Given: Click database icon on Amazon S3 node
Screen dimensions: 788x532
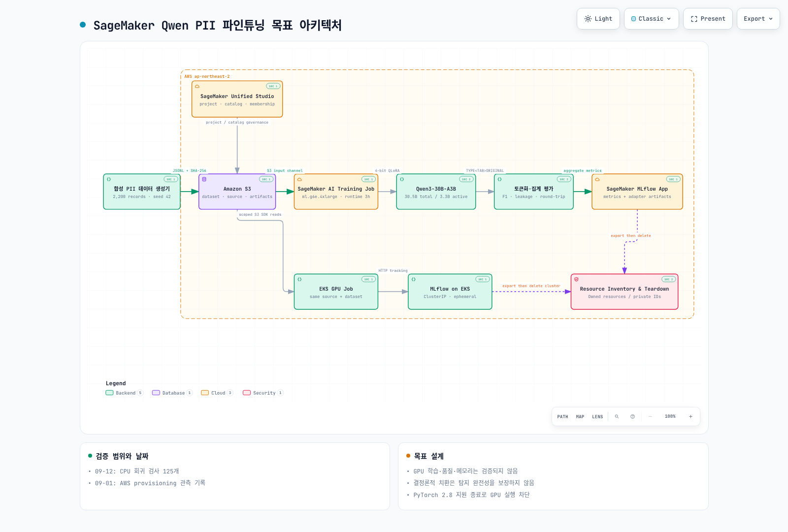Looking at the screenshot, I should pos(204,179).
